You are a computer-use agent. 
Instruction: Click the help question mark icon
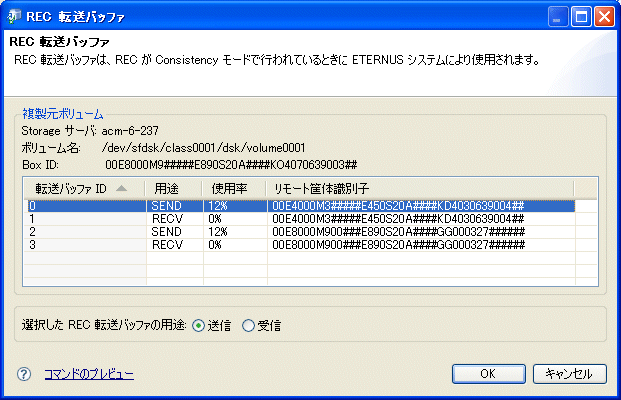pyautogui.click(x=24, y=374)
